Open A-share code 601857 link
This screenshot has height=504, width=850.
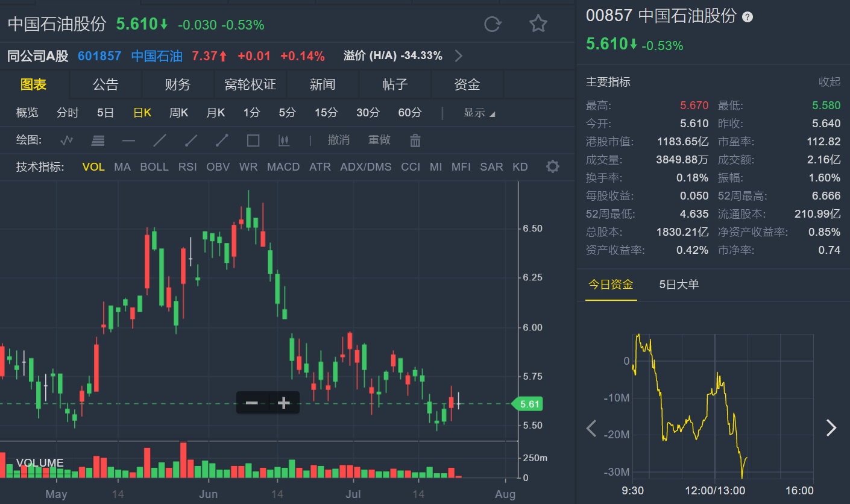(99, 56)
